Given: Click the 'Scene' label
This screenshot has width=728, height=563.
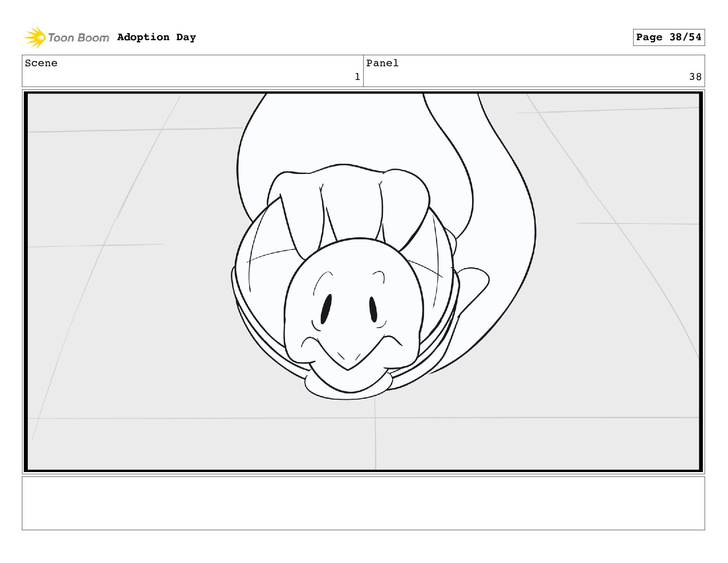Looking at the screenshot, I should point(41,63).
